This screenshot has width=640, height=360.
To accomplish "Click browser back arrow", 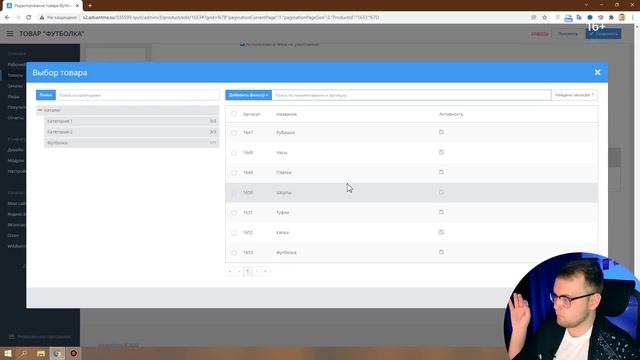I will point(7,18).
